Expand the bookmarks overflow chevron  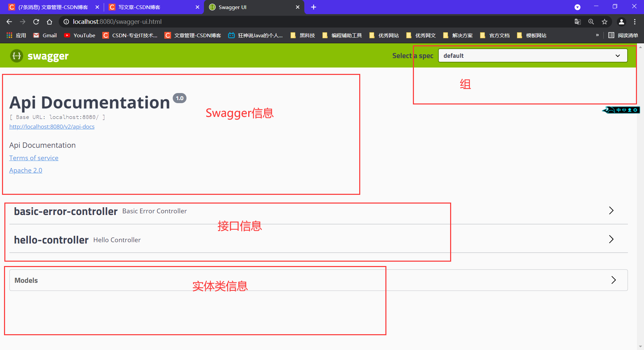597,35
